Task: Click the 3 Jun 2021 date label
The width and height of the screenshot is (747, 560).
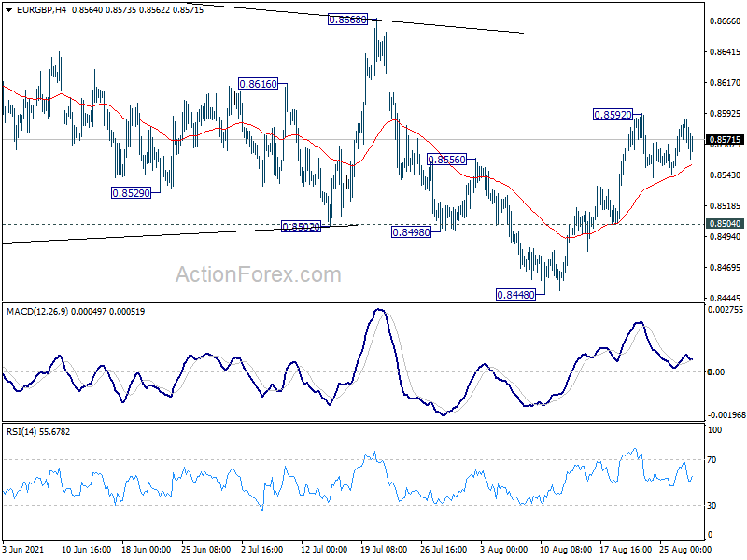Action: pyautogui.click(x=22, y=550)
